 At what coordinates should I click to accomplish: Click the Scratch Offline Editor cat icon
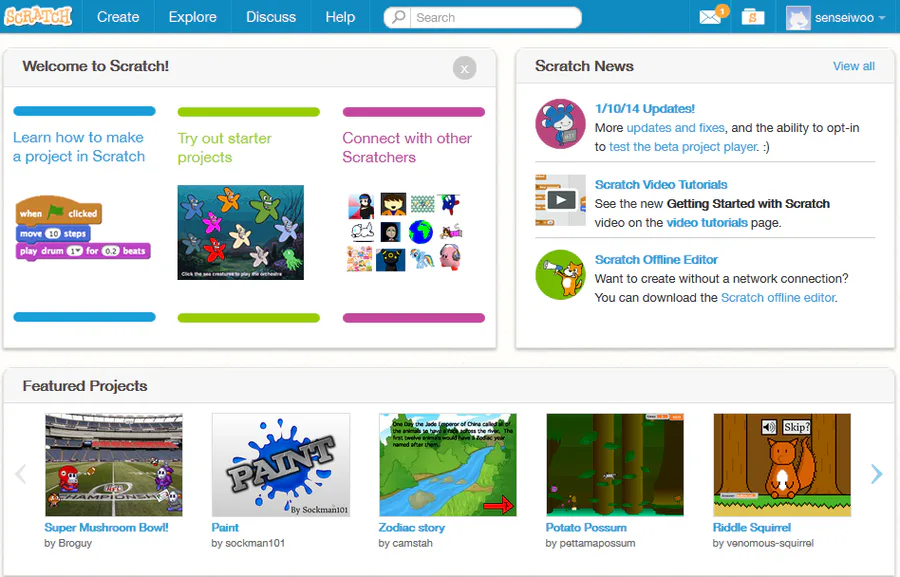coord(560,275)
